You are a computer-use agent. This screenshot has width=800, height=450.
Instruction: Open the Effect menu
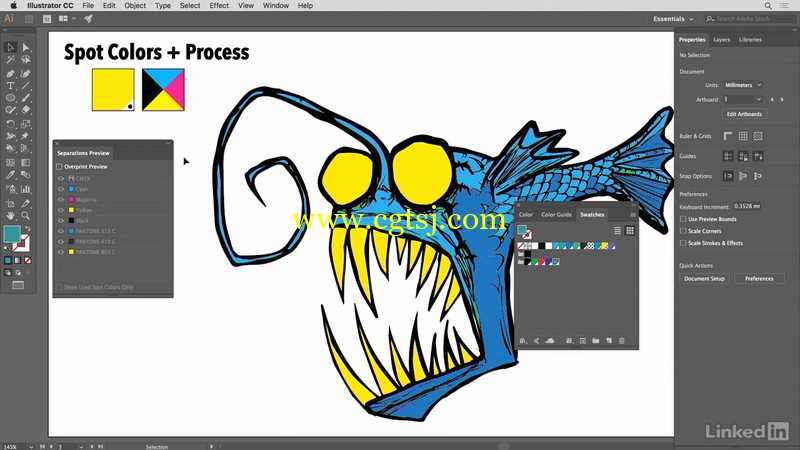tap(219, 6)
